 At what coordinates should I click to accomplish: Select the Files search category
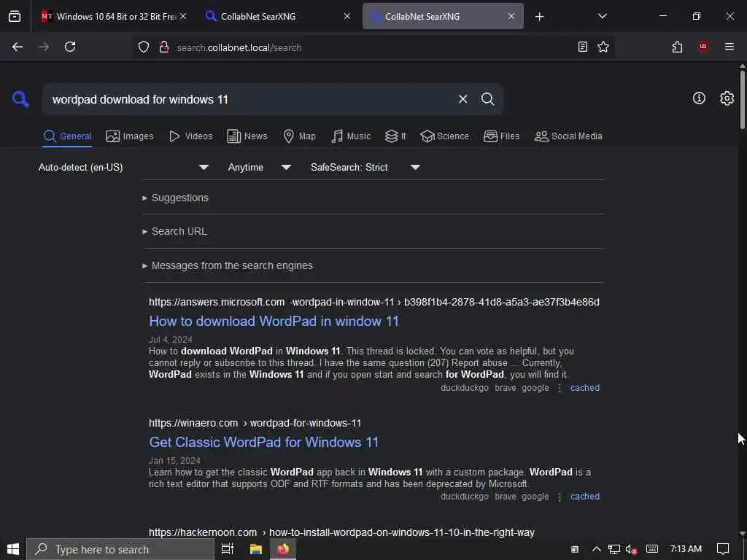click(501, 136)
